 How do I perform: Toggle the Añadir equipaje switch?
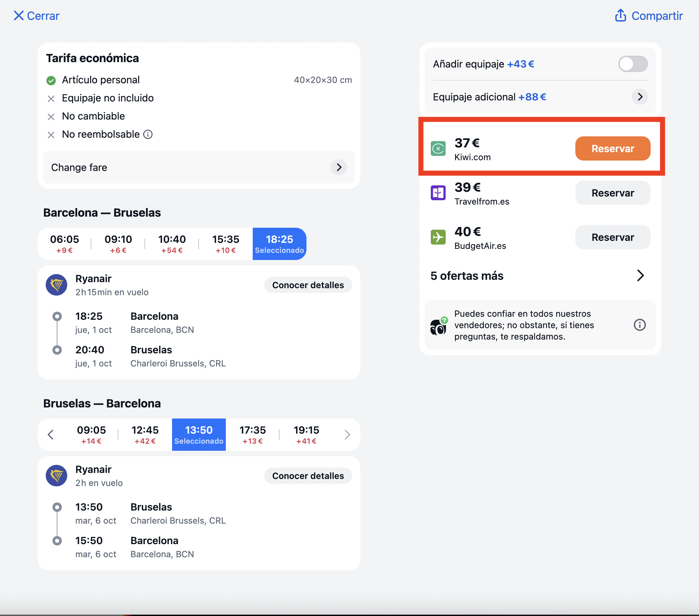click(633, 64)
